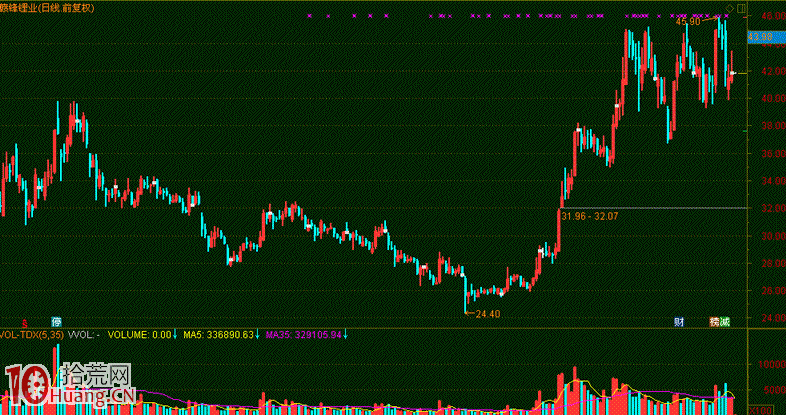
Task: Click the 32.00 price axis label
Action: pyautogui.click(x=772, y=208)
